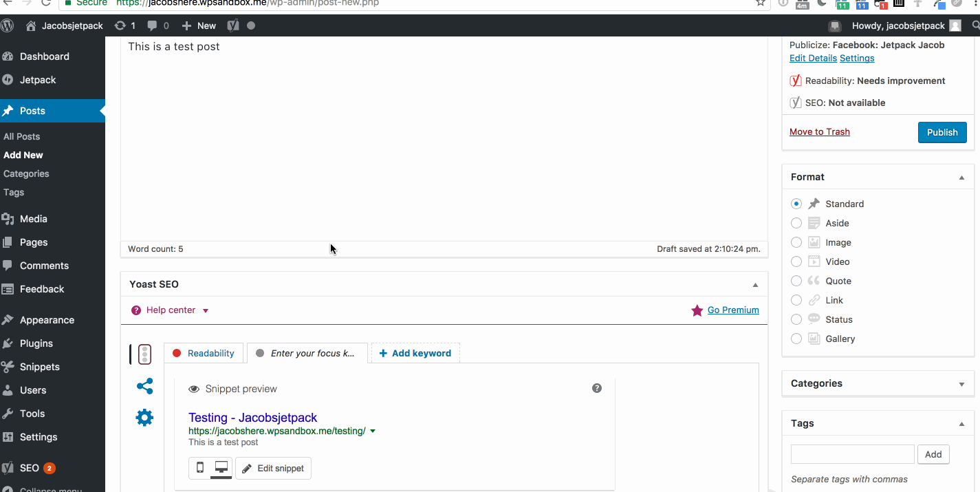Click Move to Trash link
The image size is (980, 492).
pyautogui.click(x=820, y=131)
